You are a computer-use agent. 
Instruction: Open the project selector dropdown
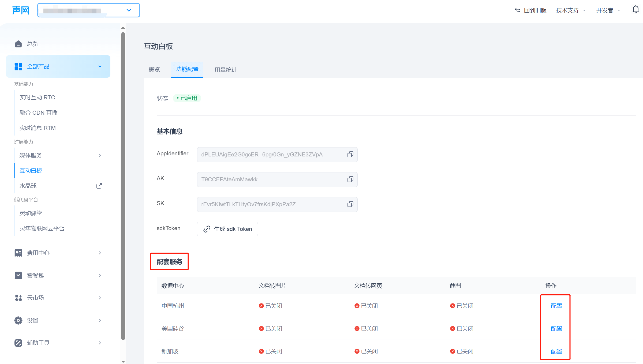click(89, 10)
